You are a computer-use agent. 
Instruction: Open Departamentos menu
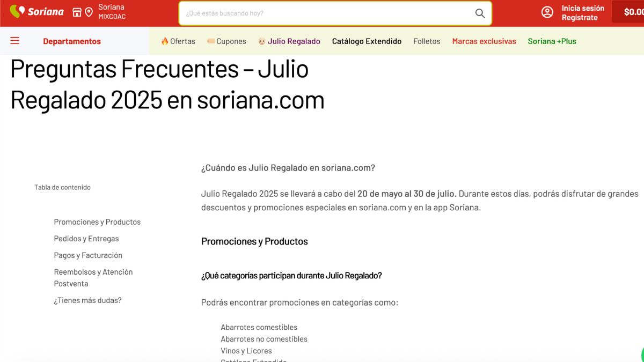[x=72, y=41]
